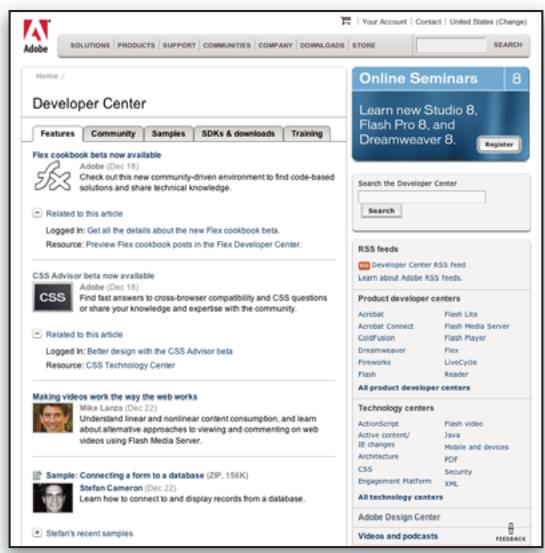
Task: Switch to the SDKs & downloads tab
Action: 238,134
